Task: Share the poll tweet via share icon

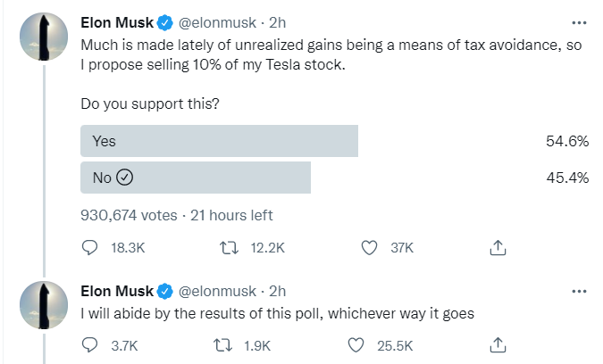Action: [x=498, y=248]
